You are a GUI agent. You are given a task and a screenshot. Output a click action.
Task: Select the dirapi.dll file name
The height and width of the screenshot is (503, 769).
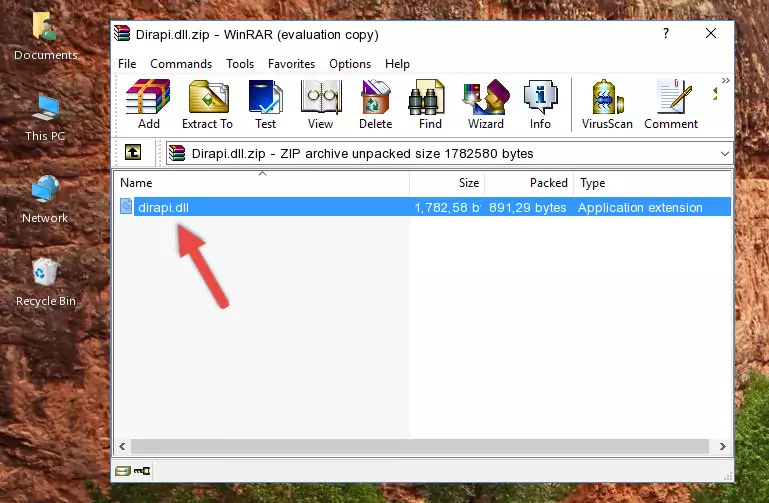tap(163, 207)
